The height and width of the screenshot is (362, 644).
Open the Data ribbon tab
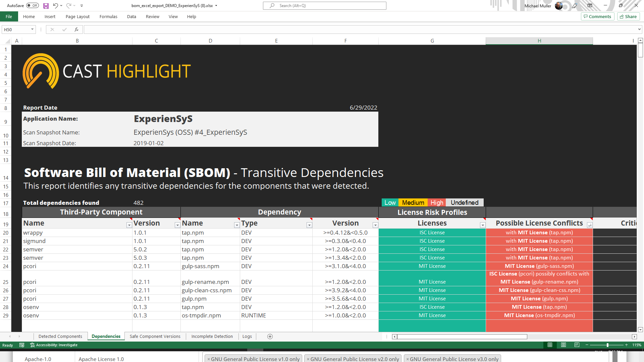coord(131,16)
